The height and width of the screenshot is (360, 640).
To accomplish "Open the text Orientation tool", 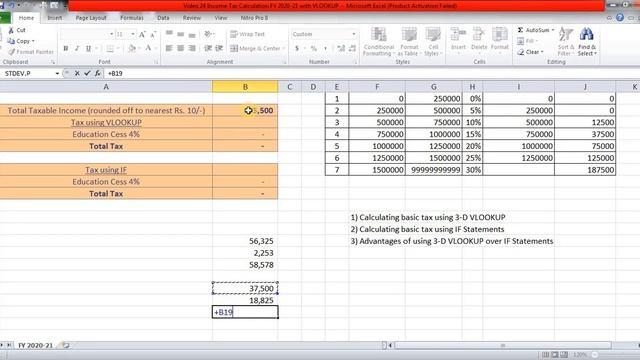I will 209,34.
